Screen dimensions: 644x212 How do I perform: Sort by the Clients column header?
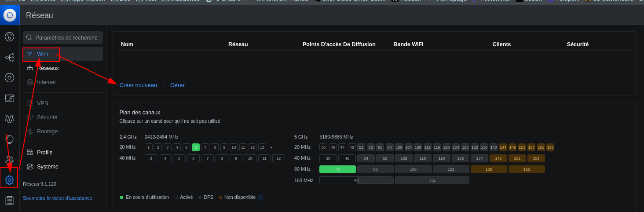coord(501,44)
